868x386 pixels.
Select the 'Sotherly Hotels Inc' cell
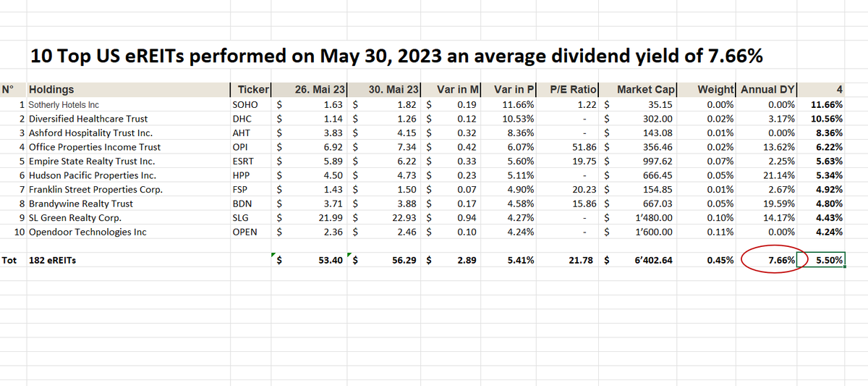(127, 104)
